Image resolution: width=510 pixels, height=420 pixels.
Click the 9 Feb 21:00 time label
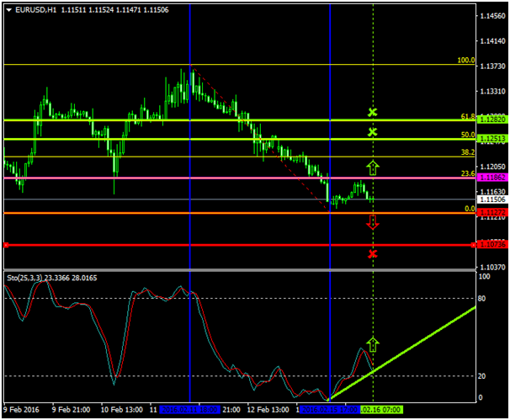pyautogui.click(x=71, y=410)
